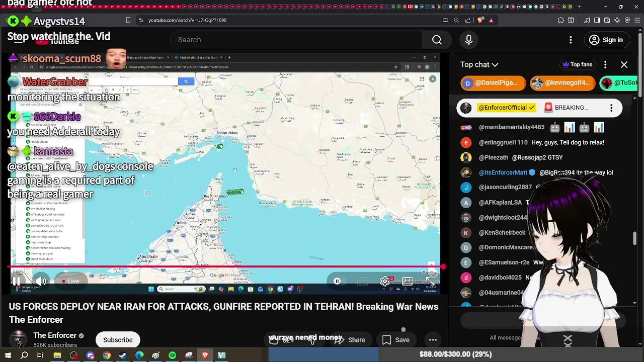This screenshot has width=644, height=362.
Task: Start voice search with the microphone
Action: (x=468, y=40)
